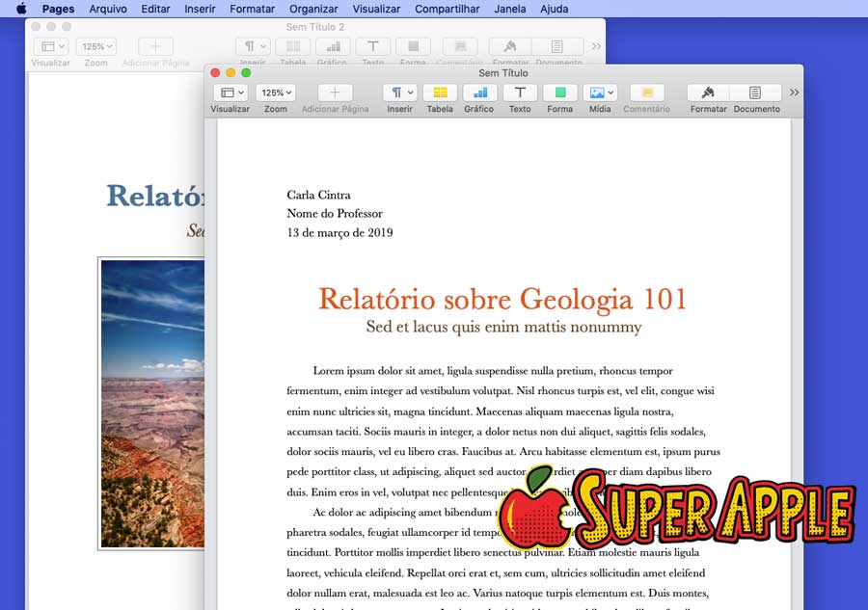
Task: Click Adicionar Página plus button
Action: 335,93
